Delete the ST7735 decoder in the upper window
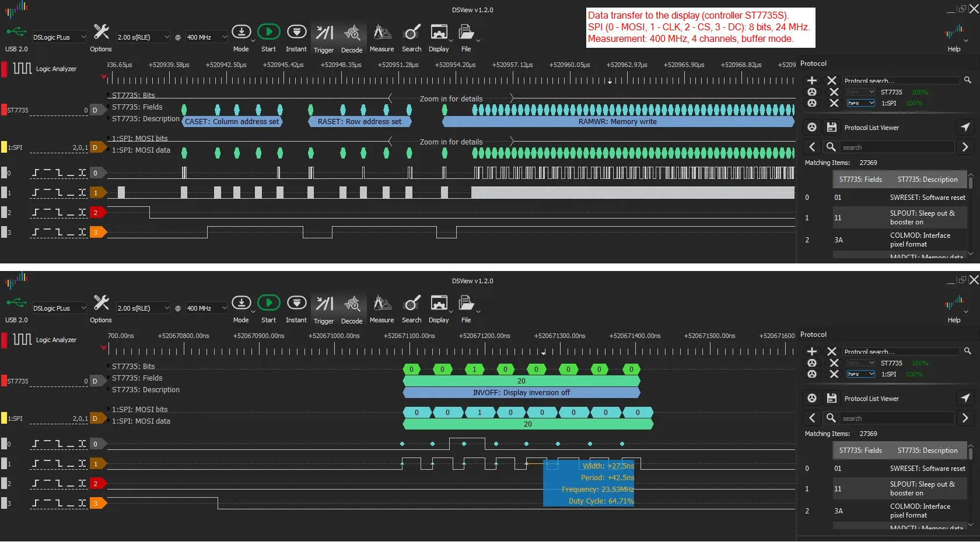This screenshot has width=980, height=542. (834, 92)
